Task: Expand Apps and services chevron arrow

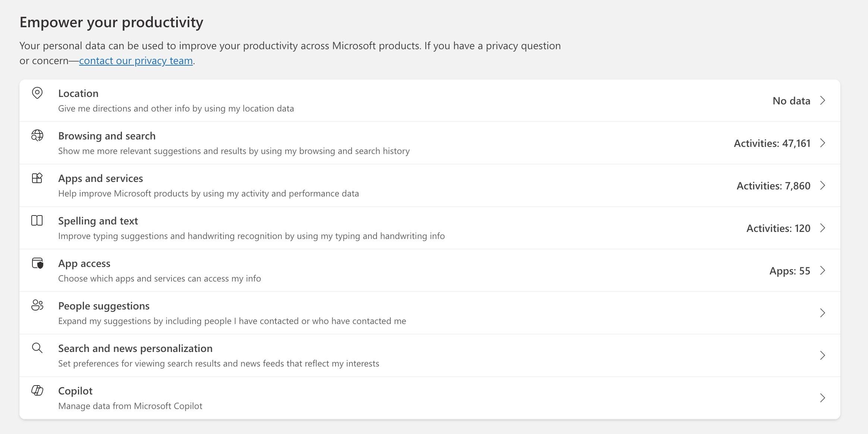Action: [823, 186]
